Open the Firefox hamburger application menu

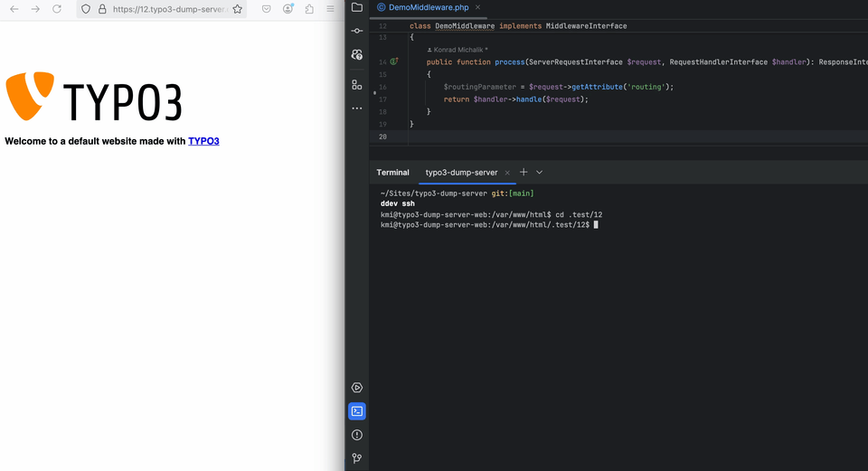coord(330,9)
